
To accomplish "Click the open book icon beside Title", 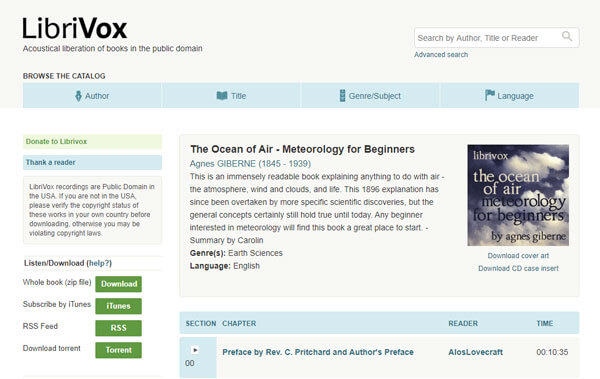I will click(x=222, y=95).
